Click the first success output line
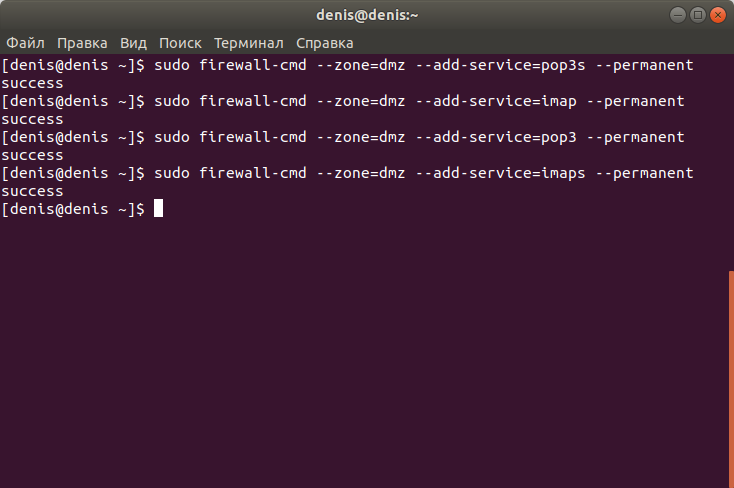Viewport: 734px width, 488px height. [x=32, y=83]
